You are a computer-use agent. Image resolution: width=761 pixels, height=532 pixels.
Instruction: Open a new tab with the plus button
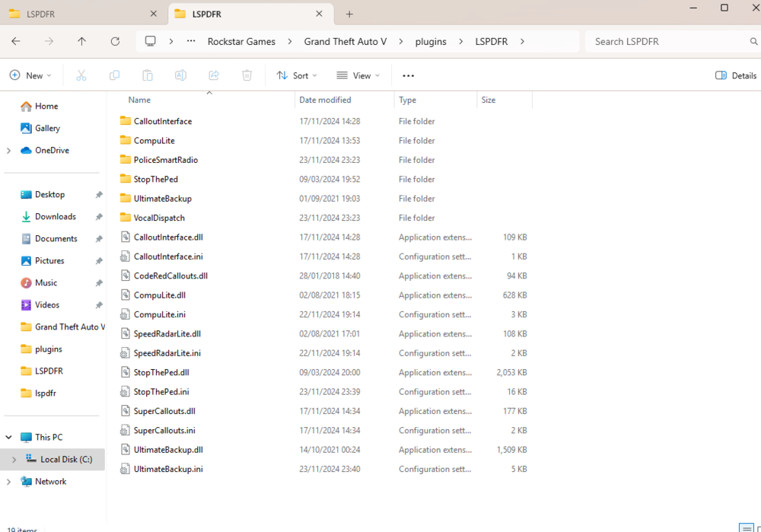(x=349, y=14)
